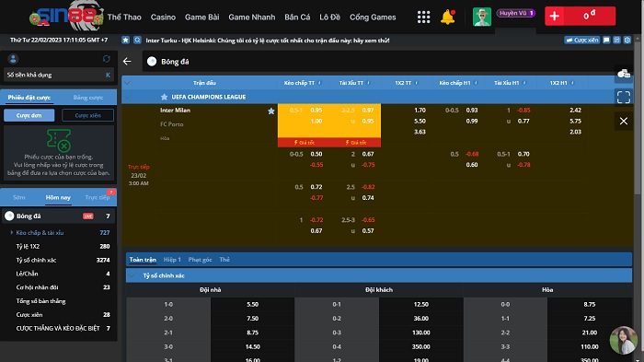The image size is (644, 362).
Task: Pick the 1-0 correct score odds 5.50
Action: click(x=253, y=304)
